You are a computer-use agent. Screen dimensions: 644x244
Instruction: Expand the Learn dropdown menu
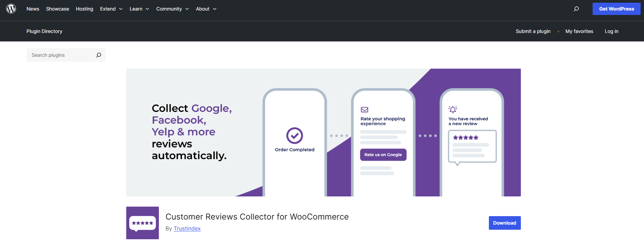click(139, 9)
